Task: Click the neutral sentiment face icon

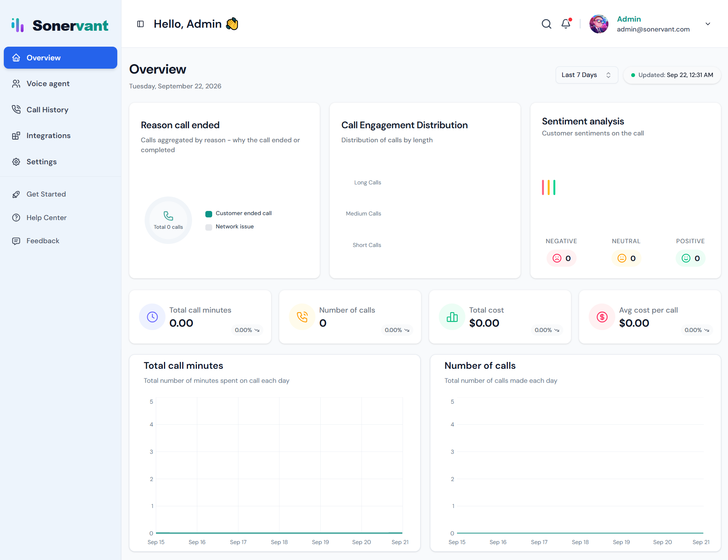Action: click(x=622, y=258)
